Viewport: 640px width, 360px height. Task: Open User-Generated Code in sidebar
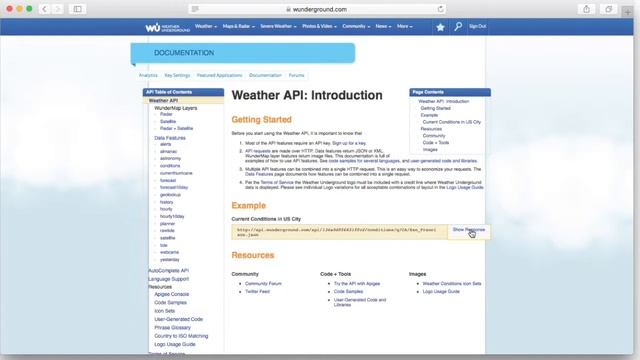tap(178, 319)
